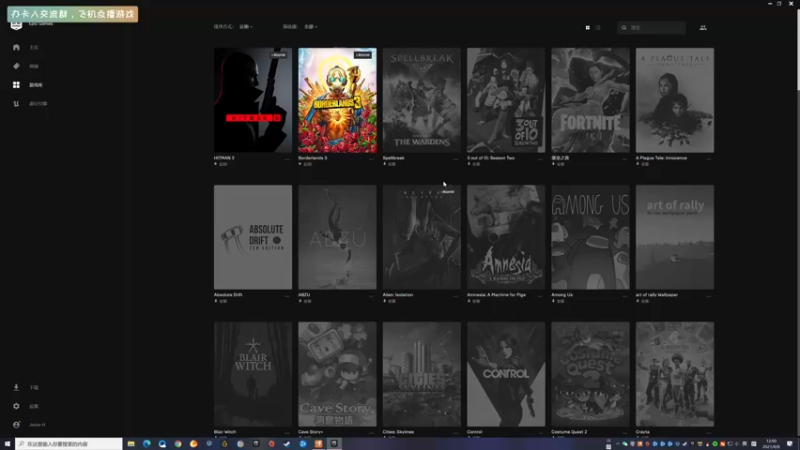Open Among Us game cover
The height and width of the screenshot is (450, 800).
pyautogui.click(x=590, y=237)
